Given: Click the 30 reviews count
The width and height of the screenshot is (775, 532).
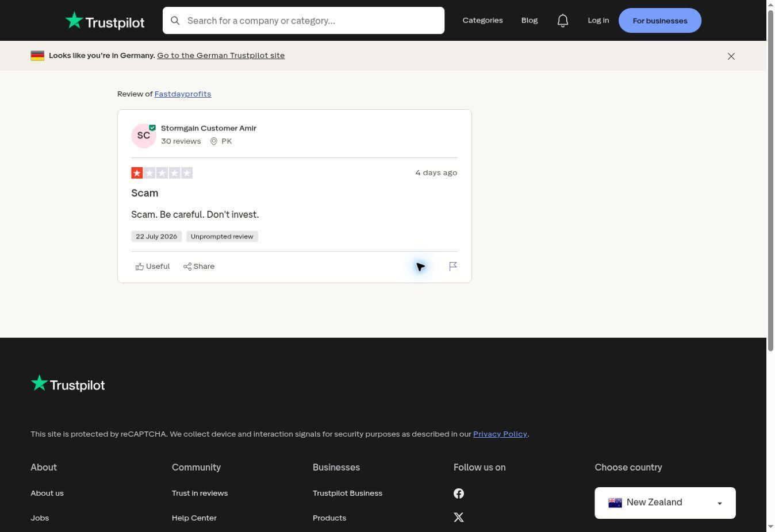Looking at the screenshot, I should tap(181, 141).
